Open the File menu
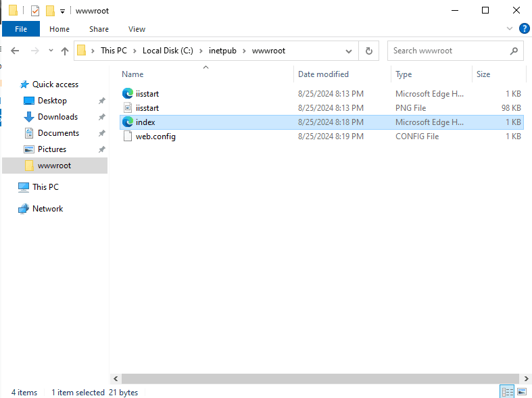 pyautogui.click(x=21, y=29)
